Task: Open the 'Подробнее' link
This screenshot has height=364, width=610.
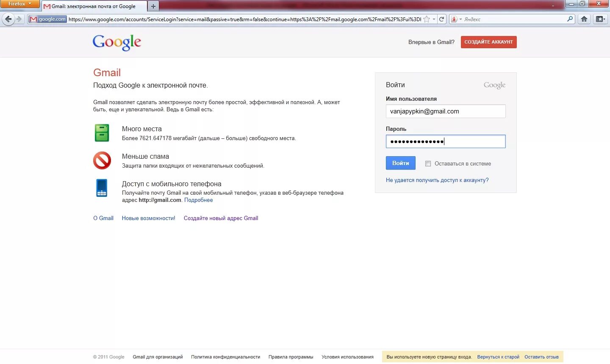Action: [199, 200]
